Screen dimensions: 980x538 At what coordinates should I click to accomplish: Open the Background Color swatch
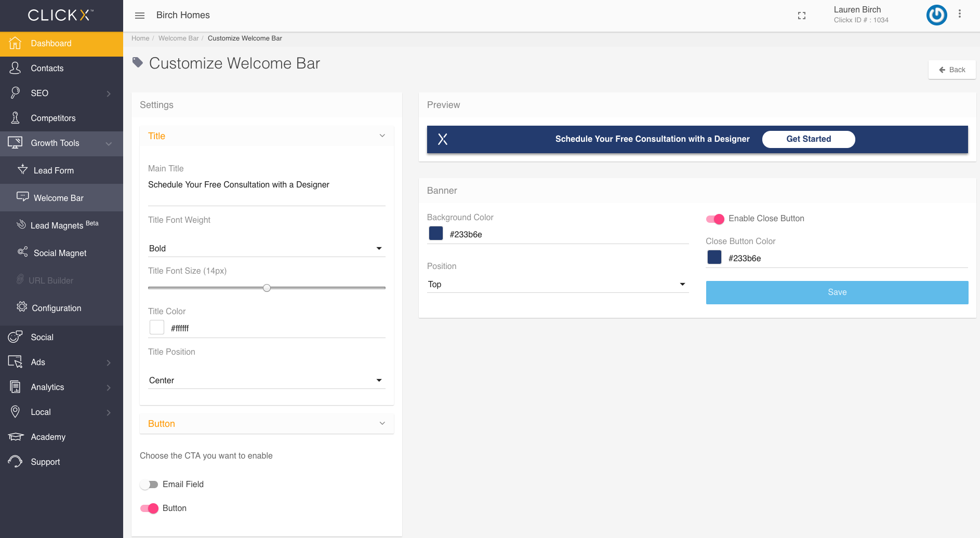436,233
